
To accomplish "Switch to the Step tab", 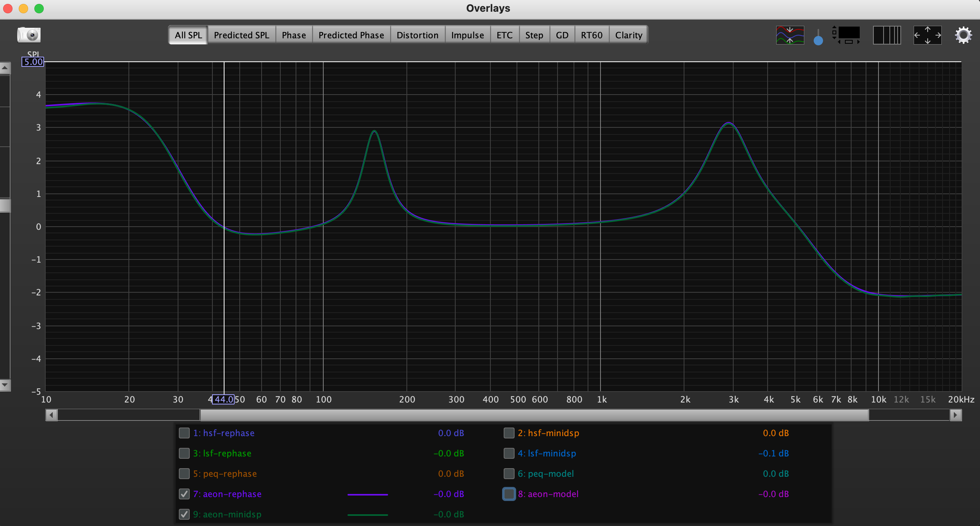I will [x=535, y=35].
